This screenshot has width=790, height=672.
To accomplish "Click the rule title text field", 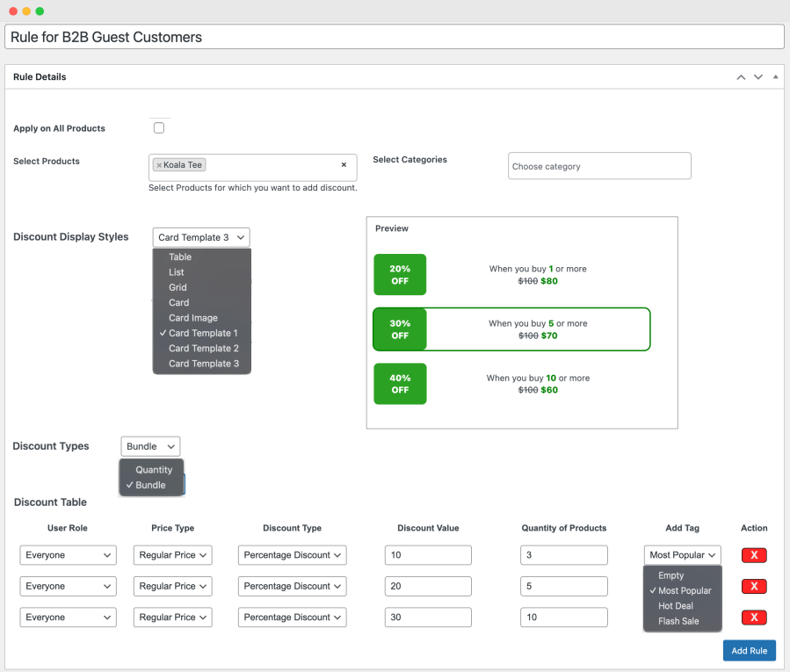I will (x=395, y=38).
